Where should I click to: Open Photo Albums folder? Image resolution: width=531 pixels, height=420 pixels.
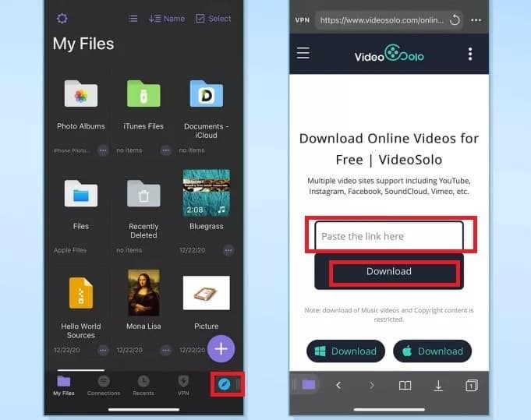coord(81,94)
